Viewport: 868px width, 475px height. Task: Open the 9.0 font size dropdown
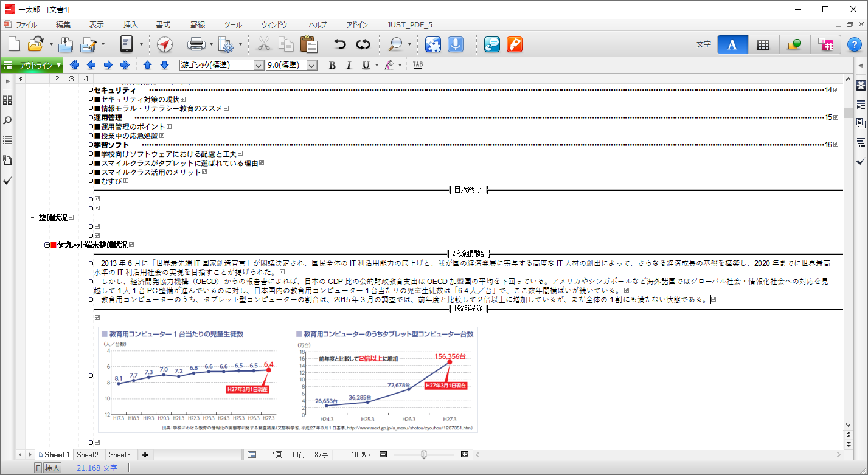point(311,65)
